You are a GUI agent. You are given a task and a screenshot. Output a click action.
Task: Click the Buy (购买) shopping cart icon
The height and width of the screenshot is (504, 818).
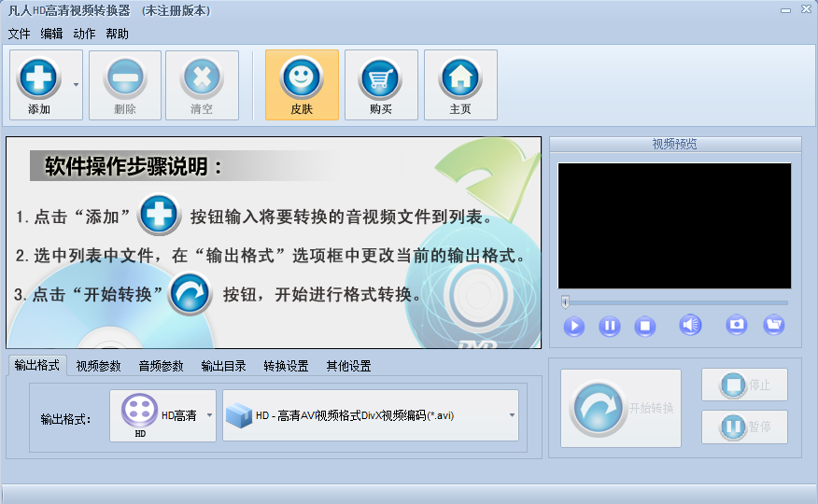click(381, 77)
